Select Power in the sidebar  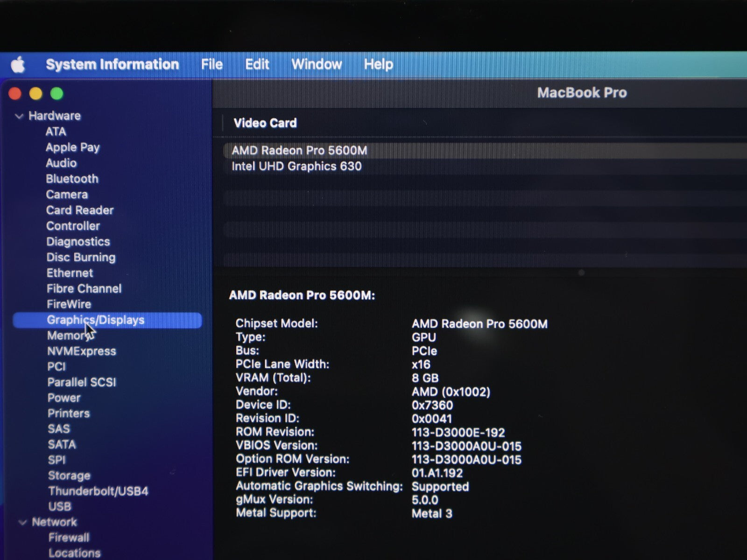point(64,398)
